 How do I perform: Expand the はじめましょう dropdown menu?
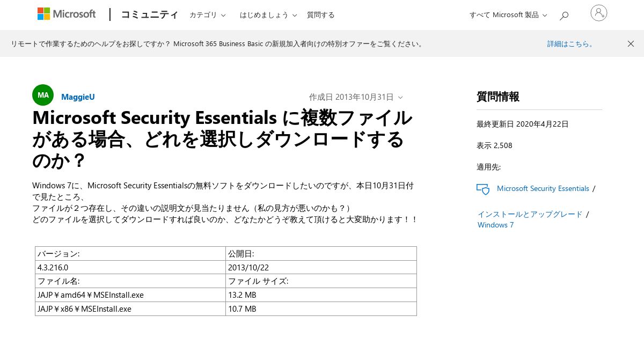point(268,15)
